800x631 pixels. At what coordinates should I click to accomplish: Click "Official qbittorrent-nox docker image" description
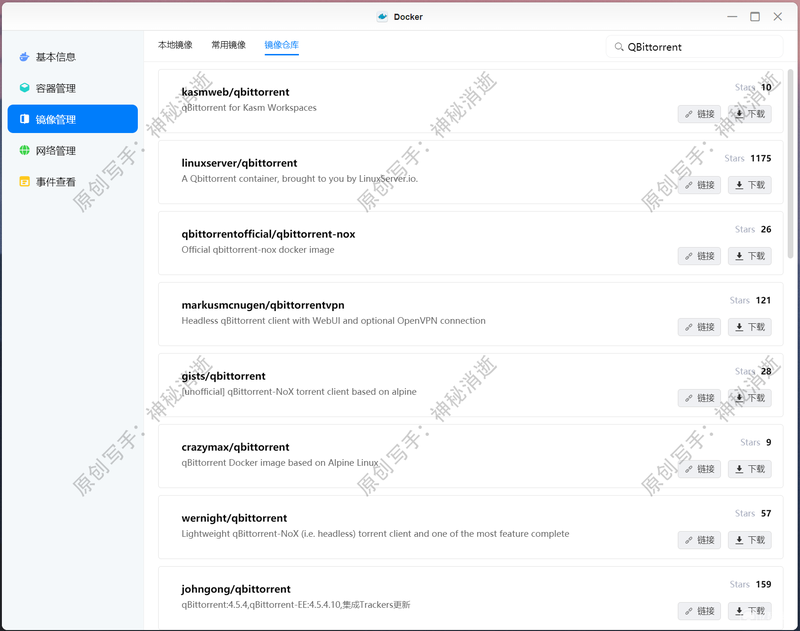pyautogui.click(x=258, y=249)
